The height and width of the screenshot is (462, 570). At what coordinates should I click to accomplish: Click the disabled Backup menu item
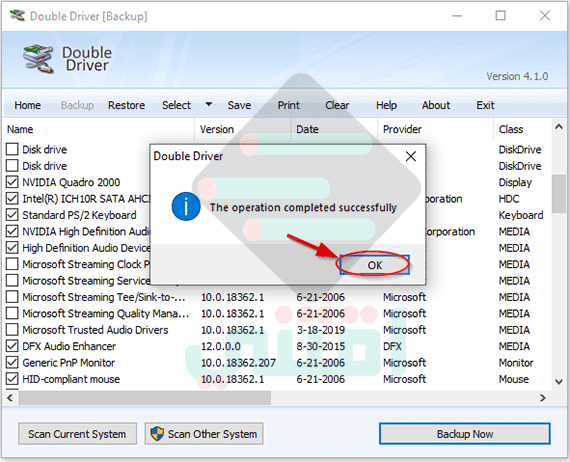click(x=77, y=105)
